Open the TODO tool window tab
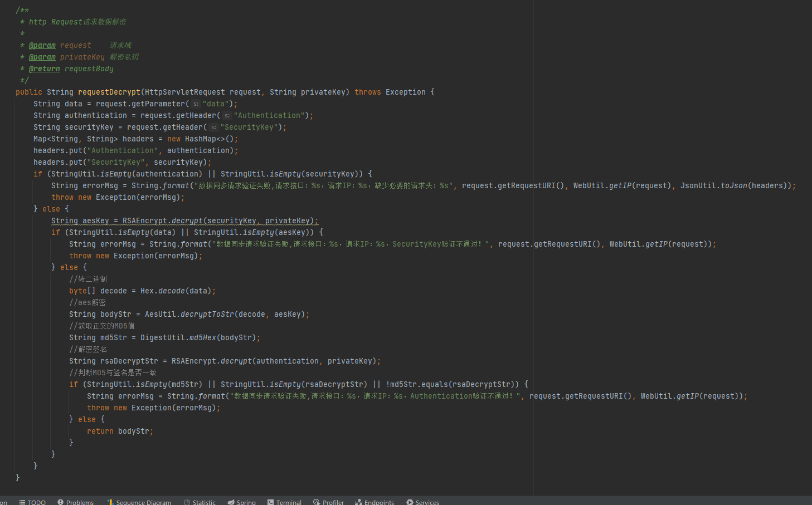 point(32,502)
